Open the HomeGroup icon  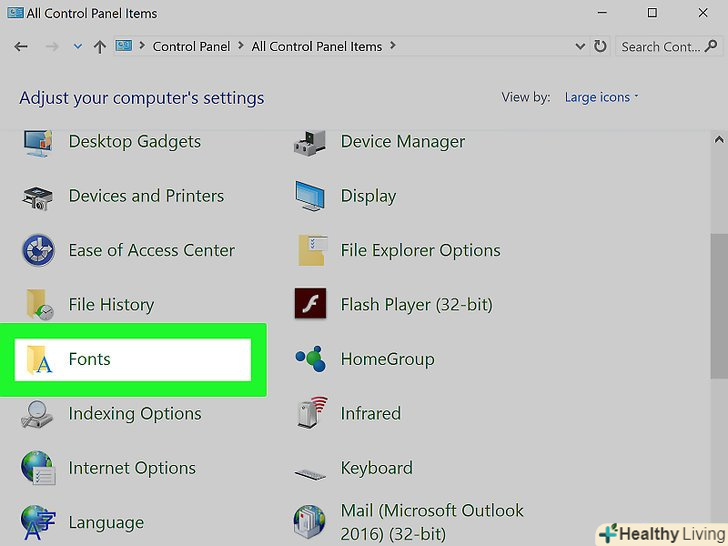pyautogui.click(x=311, y=359)
